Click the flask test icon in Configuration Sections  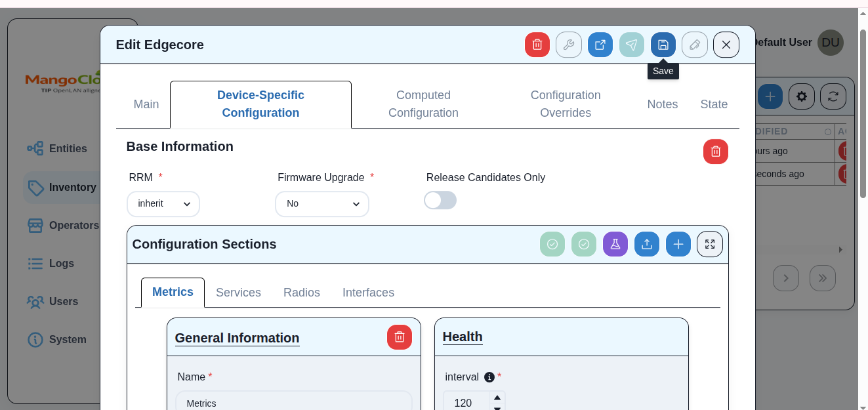(615, 244)
